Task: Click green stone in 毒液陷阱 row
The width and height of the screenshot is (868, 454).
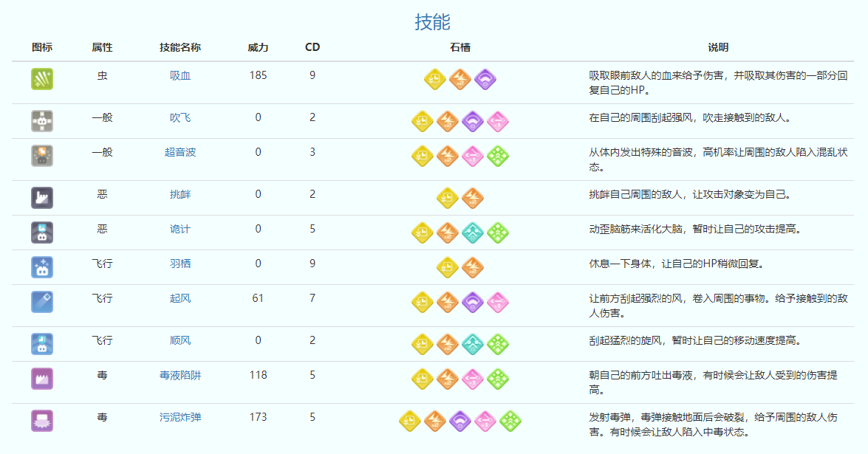Action: pyautogui.click(x=498, y=379)
